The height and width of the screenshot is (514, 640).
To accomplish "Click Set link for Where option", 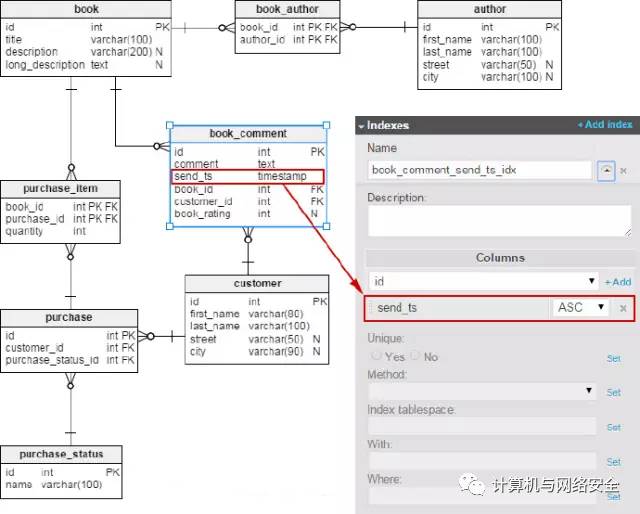I will tap(613, 496).
